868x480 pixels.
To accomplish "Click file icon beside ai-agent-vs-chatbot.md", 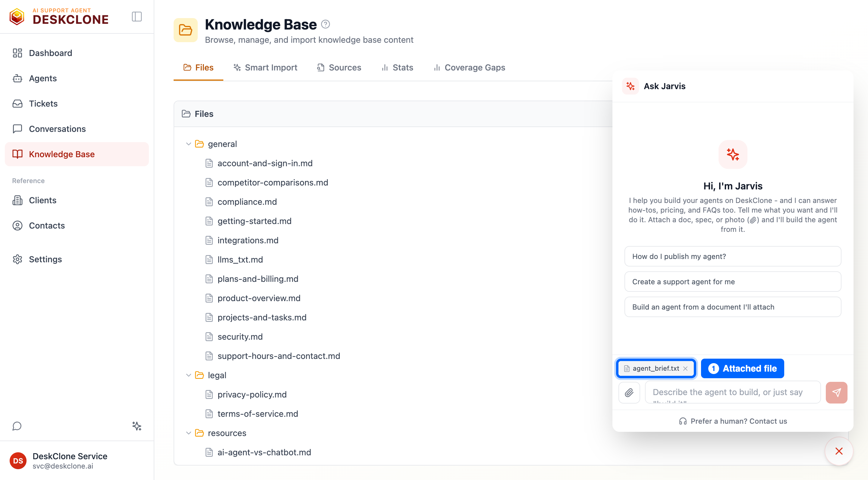I will click(209, 452).
